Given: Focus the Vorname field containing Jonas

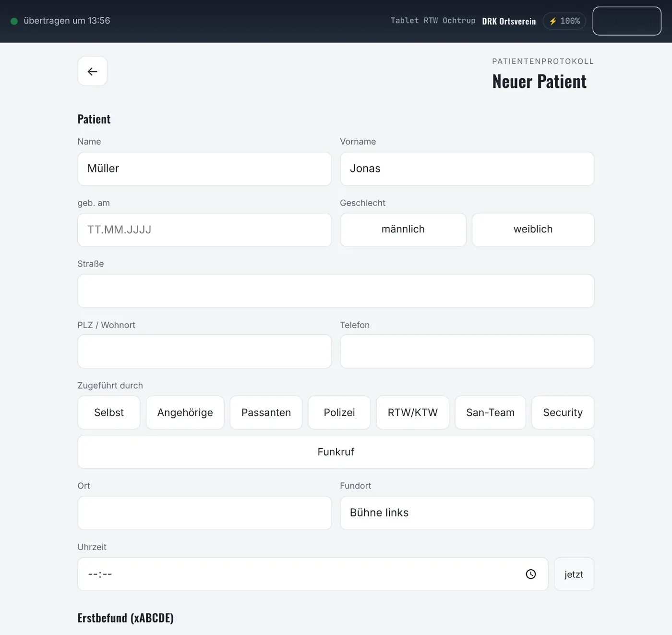Looking at the screenshot, I should click(467, 169).
